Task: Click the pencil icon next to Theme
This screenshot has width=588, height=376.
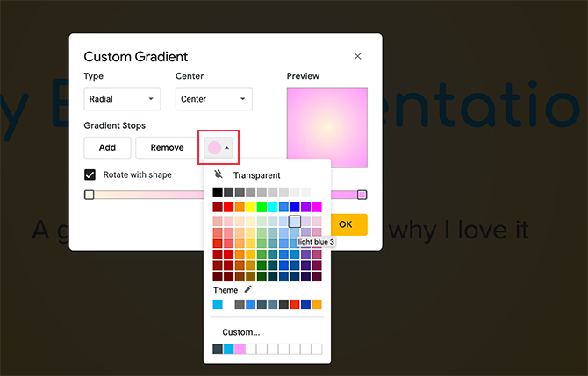Action: point(248,289)
